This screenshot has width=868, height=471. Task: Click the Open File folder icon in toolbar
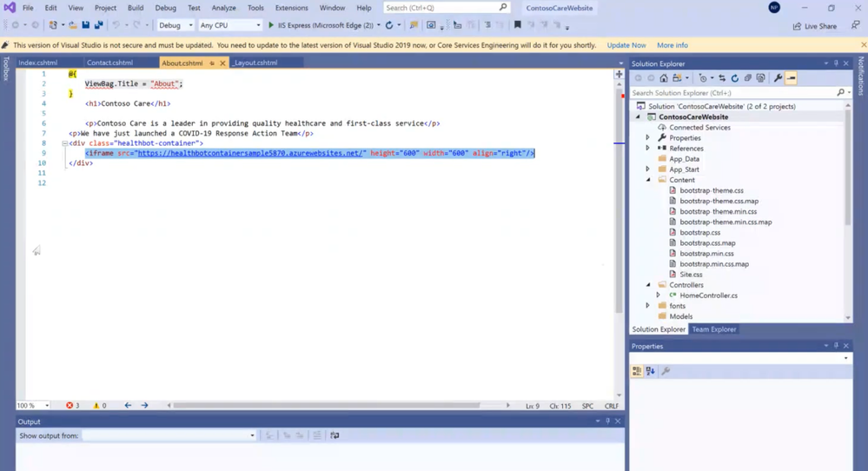tap(72, 25)
